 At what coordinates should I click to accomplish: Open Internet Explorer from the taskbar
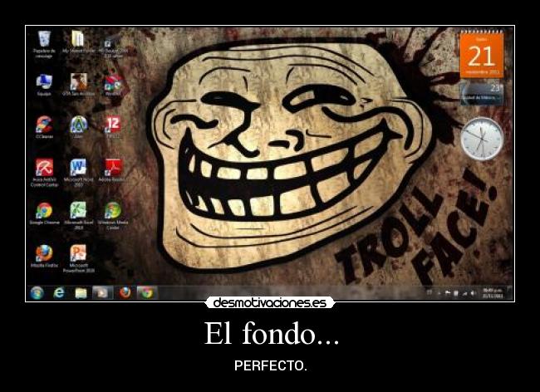(59, 293)
